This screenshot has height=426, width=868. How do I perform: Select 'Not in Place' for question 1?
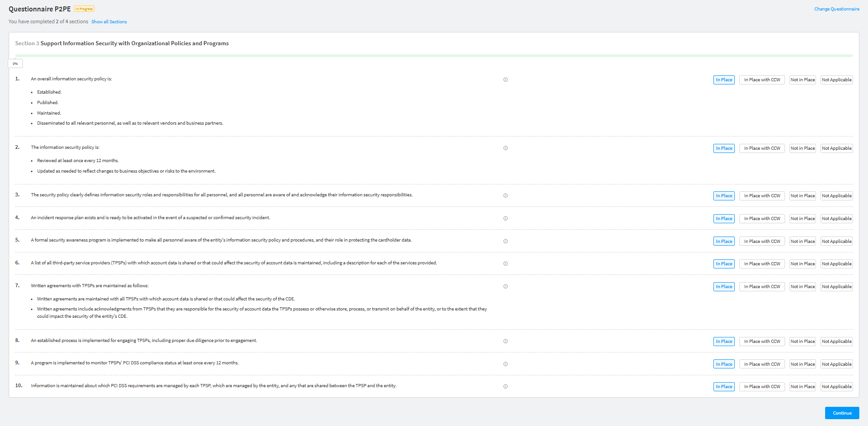coord(802,80)
